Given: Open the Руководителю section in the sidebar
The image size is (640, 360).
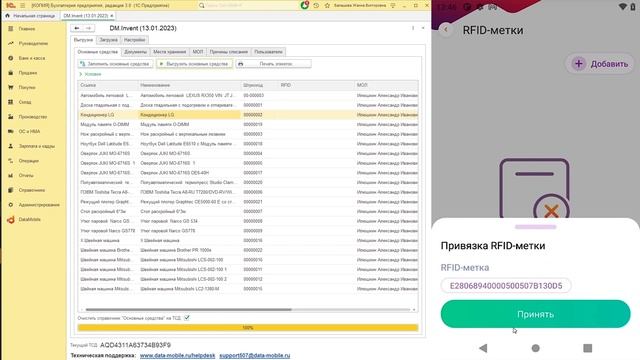Looking at the screenshot, I should [x=33, y=43].
